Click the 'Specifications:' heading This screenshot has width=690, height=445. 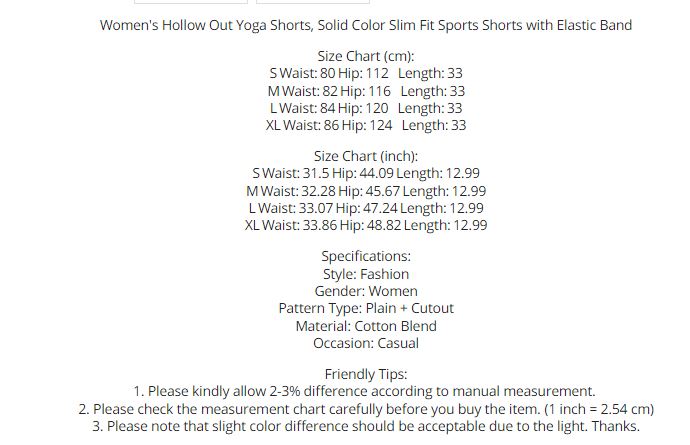pyautogui.click(x=365, y=256)
